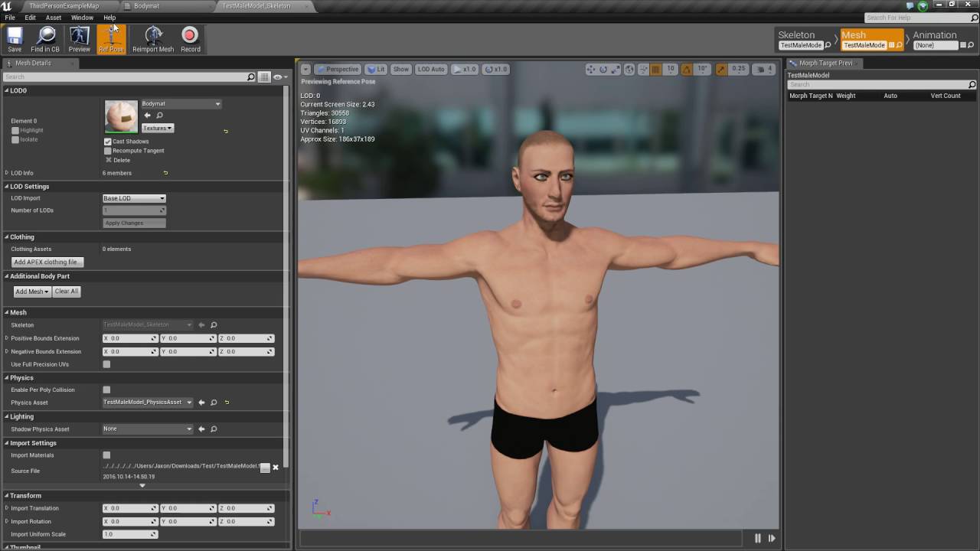Use selected asset for Physics Asset
The height and width of the screenshot is (551, 980).
[x=201, y=403]
